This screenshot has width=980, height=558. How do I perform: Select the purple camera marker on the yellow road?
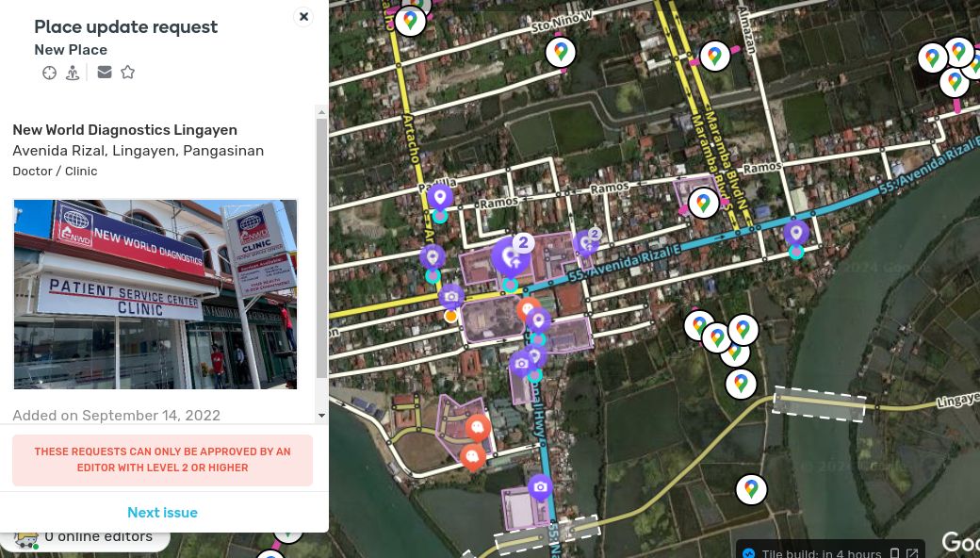pos(451,296)
